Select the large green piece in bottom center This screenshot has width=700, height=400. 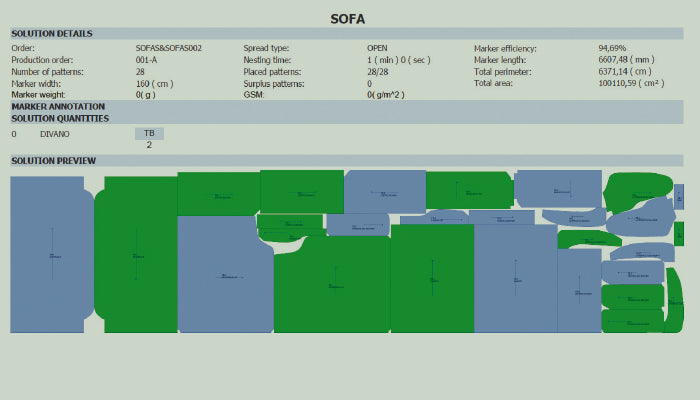point(432,280)
